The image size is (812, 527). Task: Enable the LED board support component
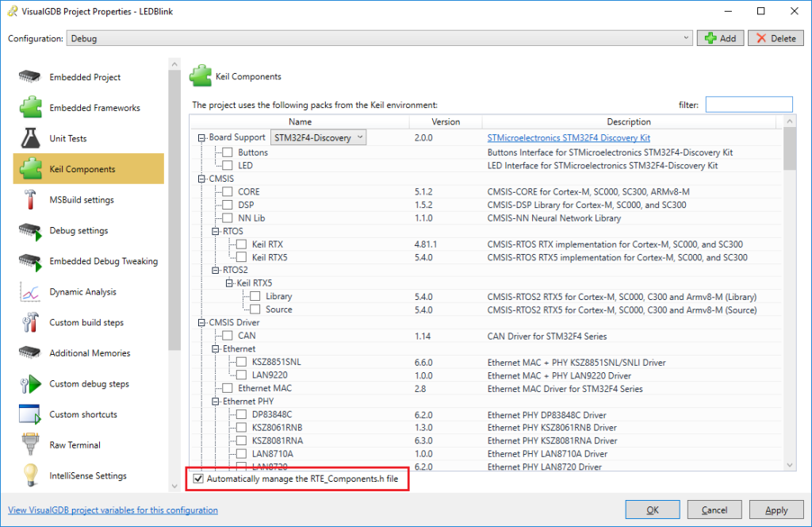[x=228, y=165]
